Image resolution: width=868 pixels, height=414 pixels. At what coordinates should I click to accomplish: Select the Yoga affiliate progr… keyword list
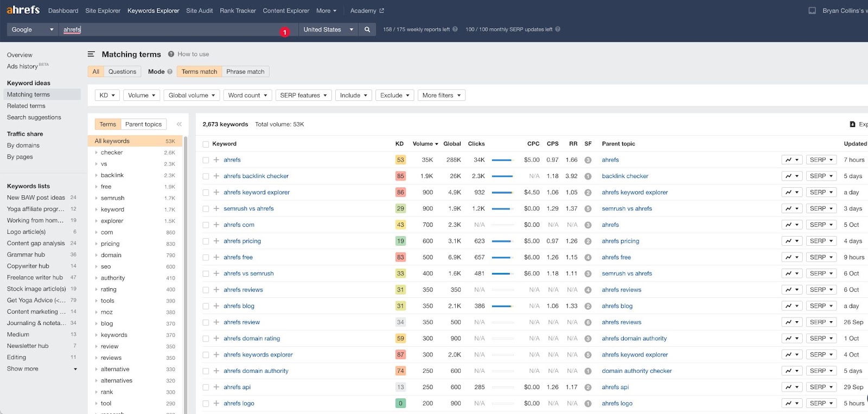point(35,209)
